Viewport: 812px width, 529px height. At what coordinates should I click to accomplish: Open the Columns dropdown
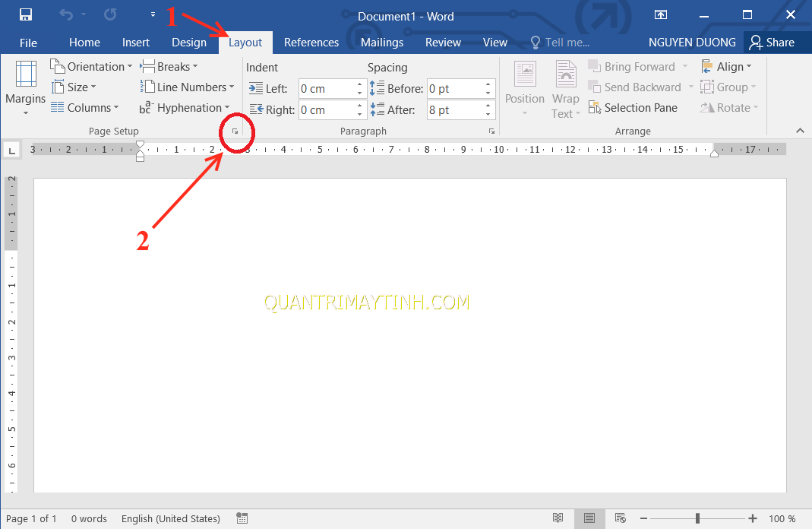(x=85, y=108)
